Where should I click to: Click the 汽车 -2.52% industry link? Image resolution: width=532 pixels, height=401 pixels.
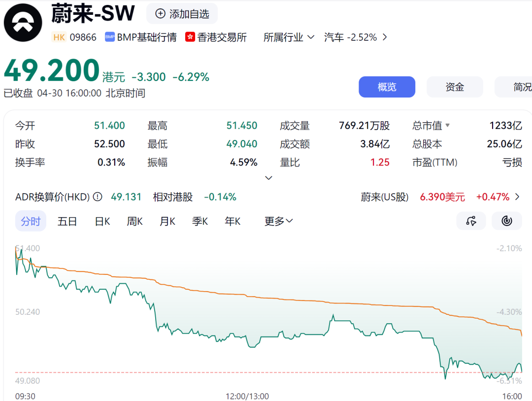[350, 36]
